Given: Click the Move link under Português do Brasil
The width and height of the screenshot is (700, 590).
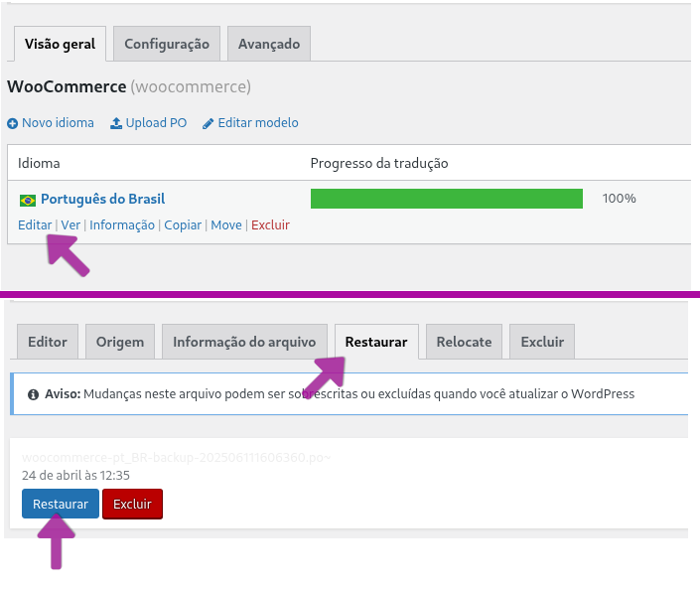Looking at the screenshot, I should (226, 225).
